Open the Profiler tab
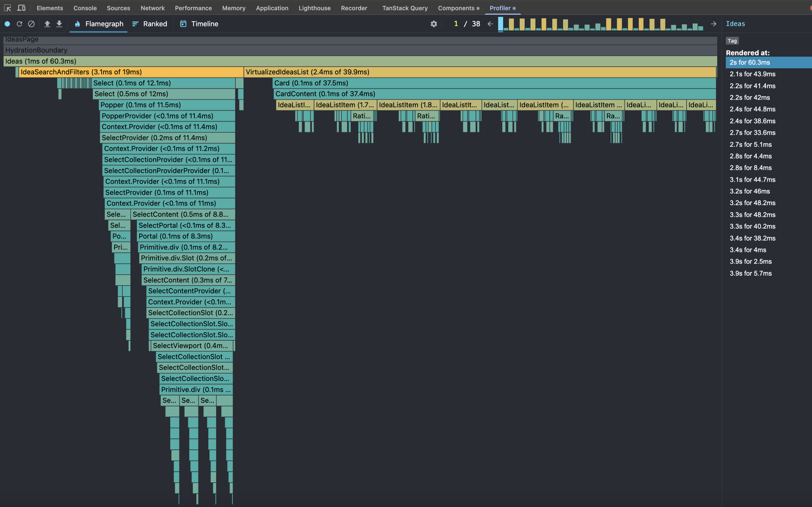 503,8
